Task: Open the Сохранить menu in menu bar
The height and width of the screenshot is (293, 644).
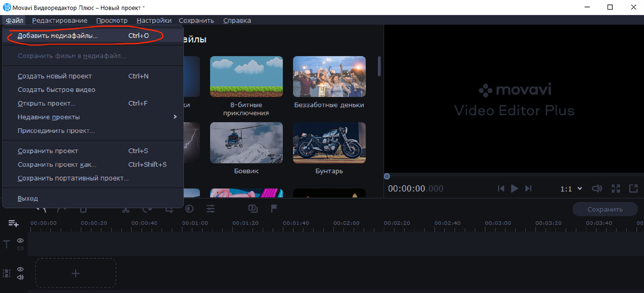Action: pyautogui.click(x=196, y=20)
